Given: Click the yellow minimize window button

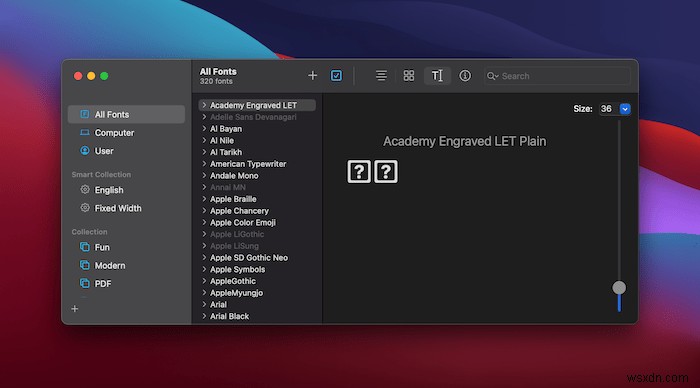Looking at the screenshot, I should pos(91,76).
